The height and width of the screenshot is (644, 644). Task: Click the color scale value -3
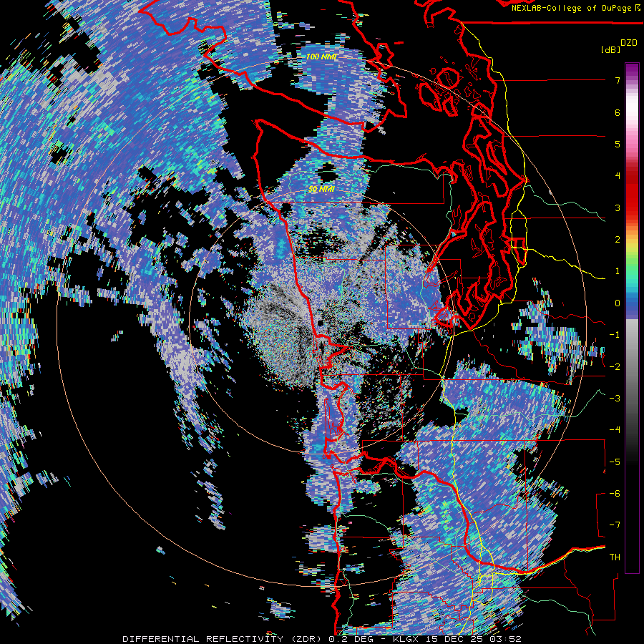pos(615,398)
